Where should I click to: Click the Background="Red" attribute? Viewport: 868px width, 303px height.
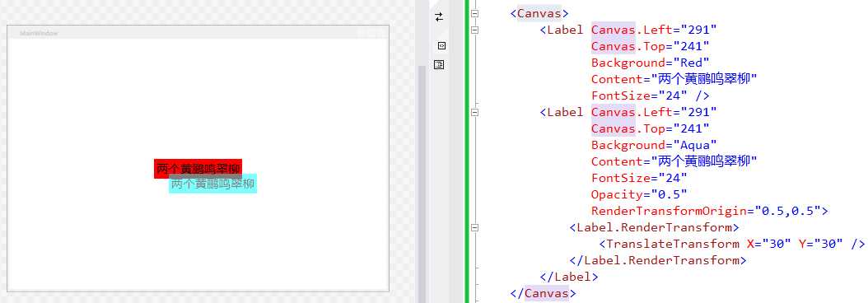pos(651,63)
